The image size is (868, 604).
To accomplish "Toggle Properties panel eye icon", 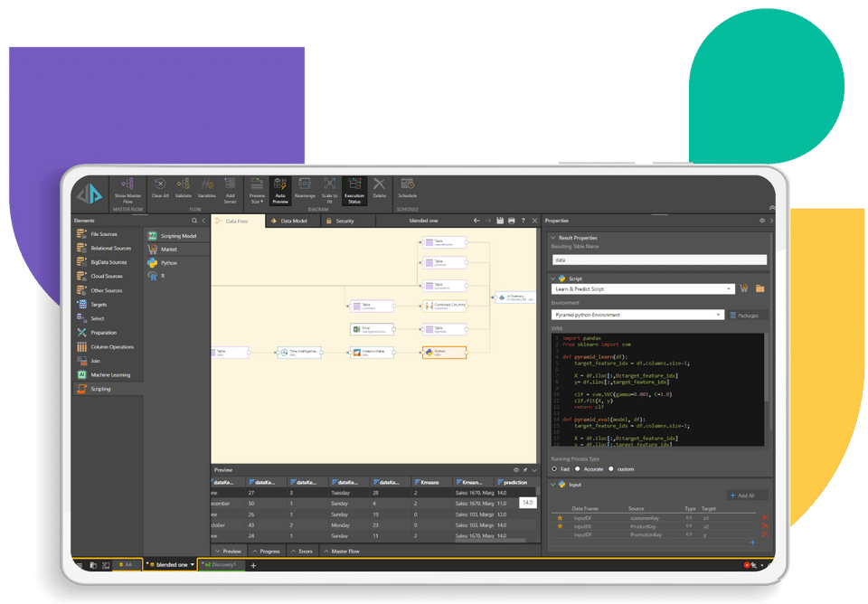I will pos(762,221).
